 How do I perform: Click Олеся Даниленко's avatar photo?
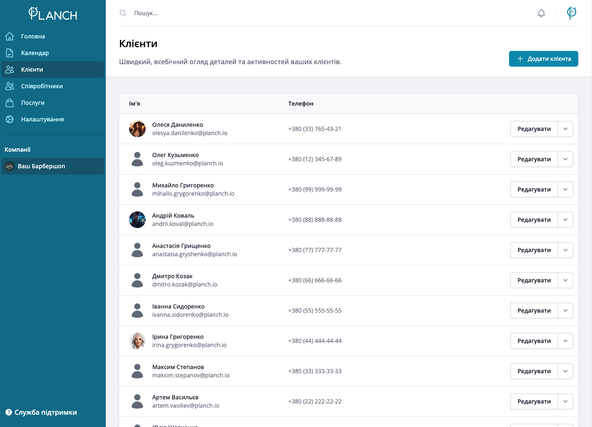pos(137,129)
